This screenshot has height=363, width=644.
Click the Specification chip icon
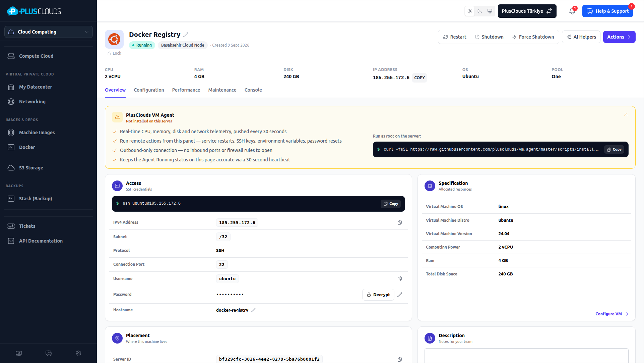tap(430, 186)
